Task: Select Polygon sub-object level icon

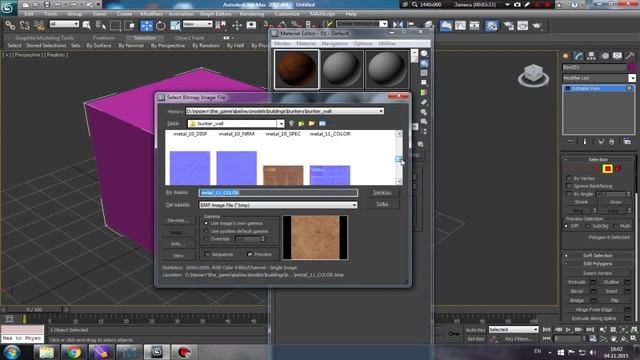Action: [x=607, y=169]
